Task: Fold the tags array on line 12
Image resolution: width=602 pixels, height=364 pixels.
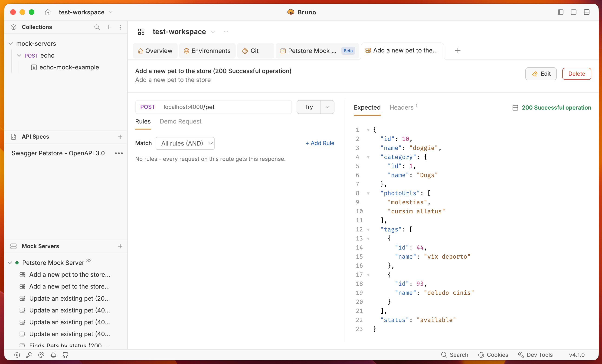Action: point(368,230)
